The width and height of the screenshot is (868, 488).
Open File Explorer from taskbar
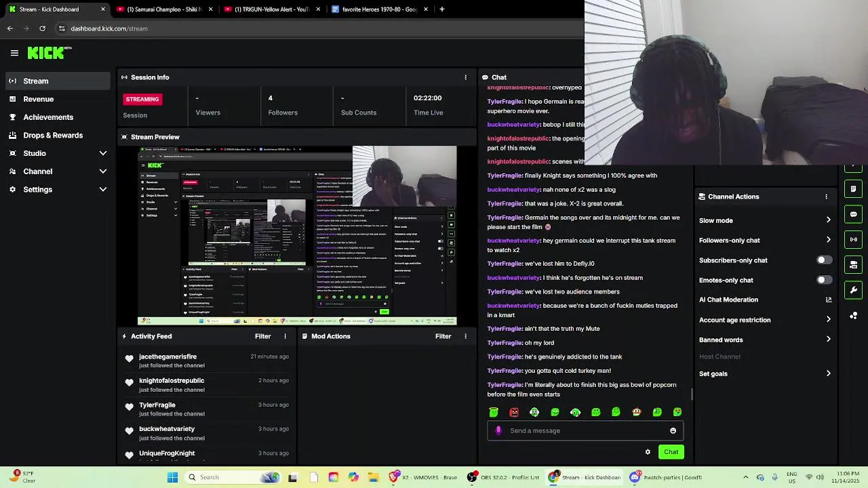[x=373, y=477]
